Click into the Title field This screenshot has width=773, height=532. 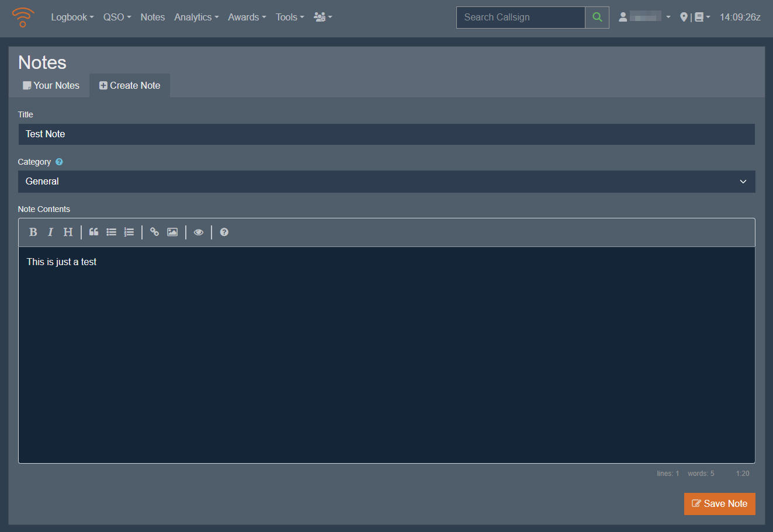coord(386,134)
